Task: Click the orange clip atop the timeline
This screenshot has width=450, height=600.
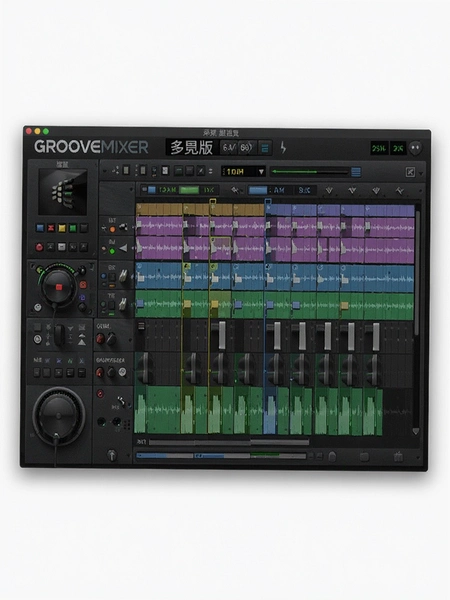Action: pyautogui.click(x=200, y=209)
